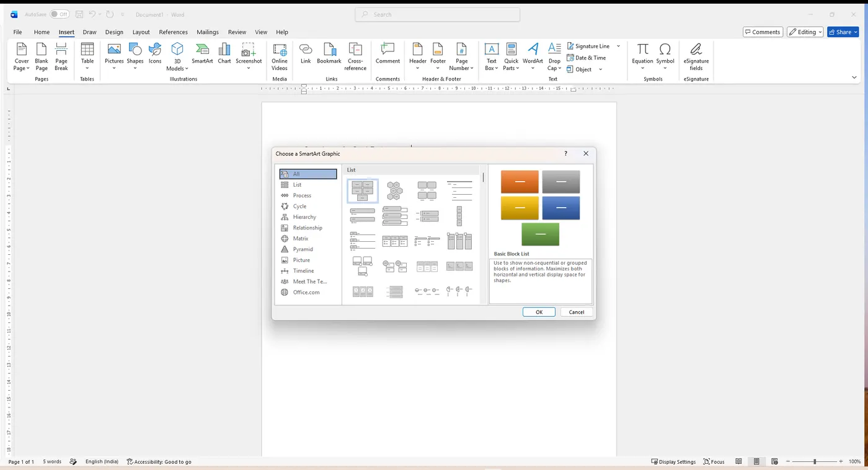The height and width of the screenshot is (470, 868).
Task: Insert Pictures from the ribbon
Action: click(x=114, y=56)
